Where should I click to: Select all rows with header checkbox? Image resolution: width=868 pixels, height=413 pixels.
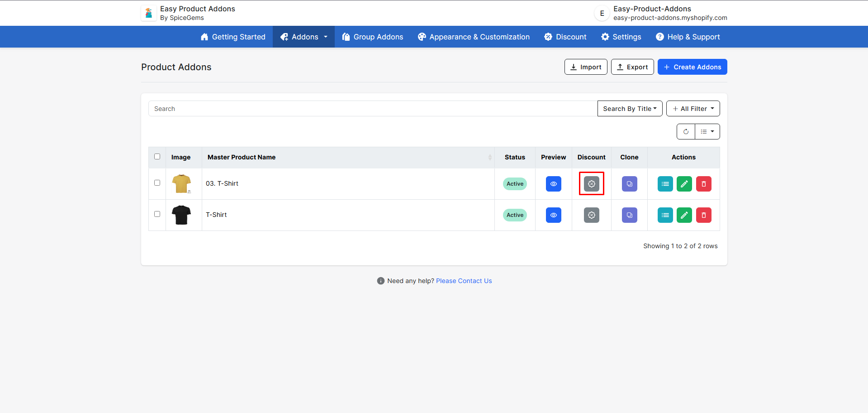(157, 157)
